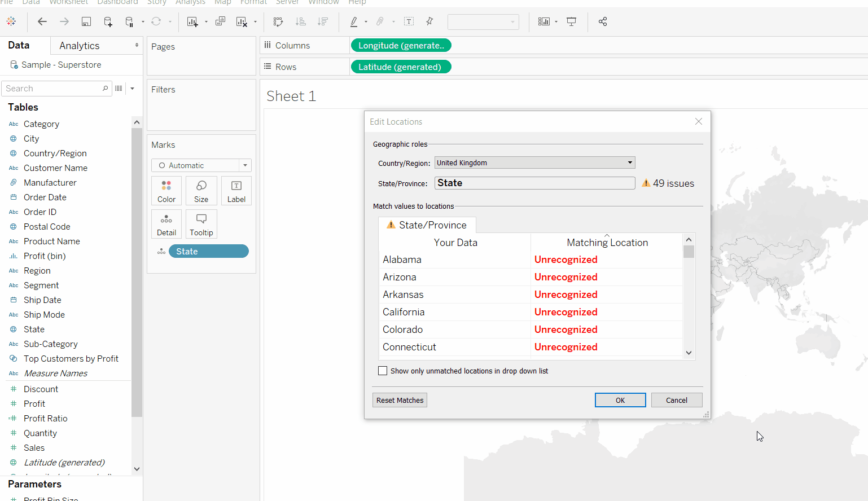The image size is (868, 501).
Task: Open the Color marks card
Action: pyautogui.click(x=166, y=191)
